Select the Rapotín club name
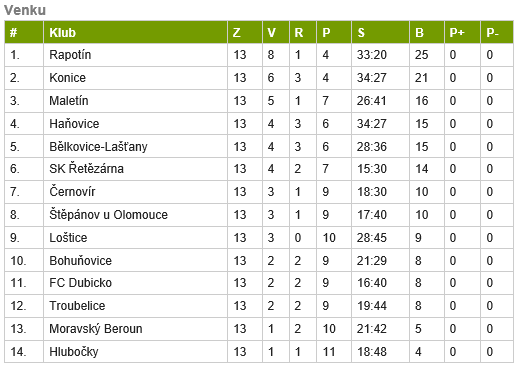This screenshot has width=519, height=367. [x=70, y=55]
